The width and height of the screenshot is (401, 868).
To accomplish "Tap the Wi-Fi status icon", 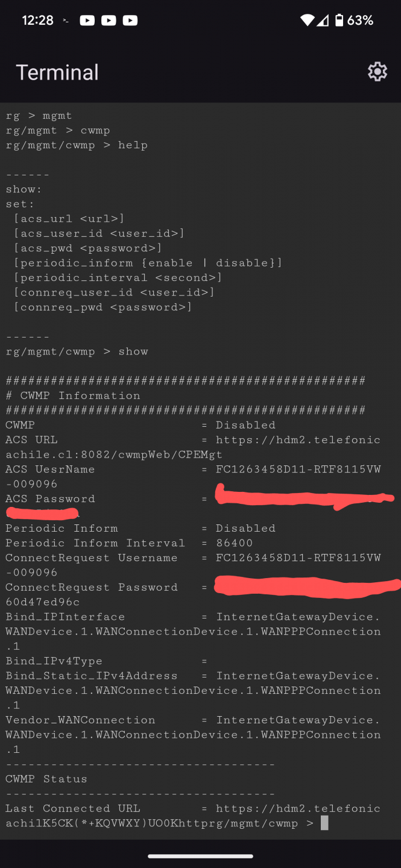I will (x=308, y=20).
